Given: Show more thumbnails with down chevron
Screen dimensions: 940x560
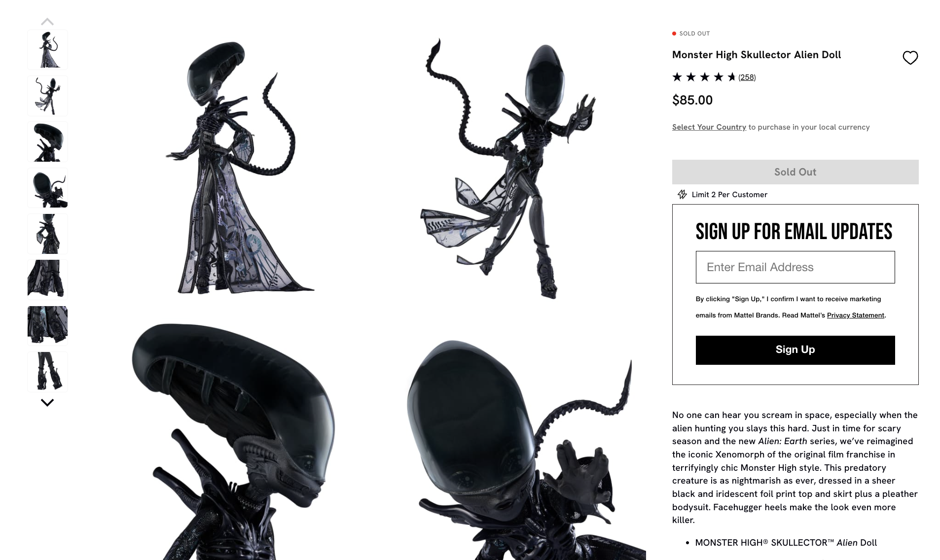Looking at the screenshot, I should pos(47,403).
